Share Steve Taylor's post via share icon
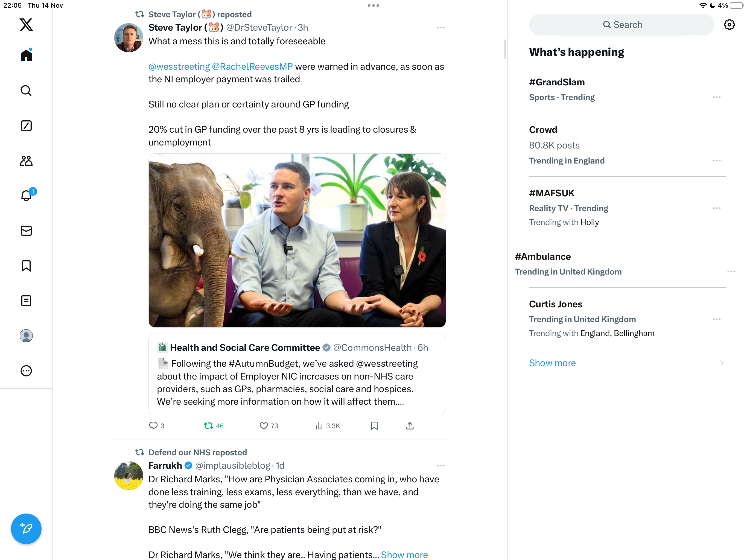747x560 pixels. 410,425
